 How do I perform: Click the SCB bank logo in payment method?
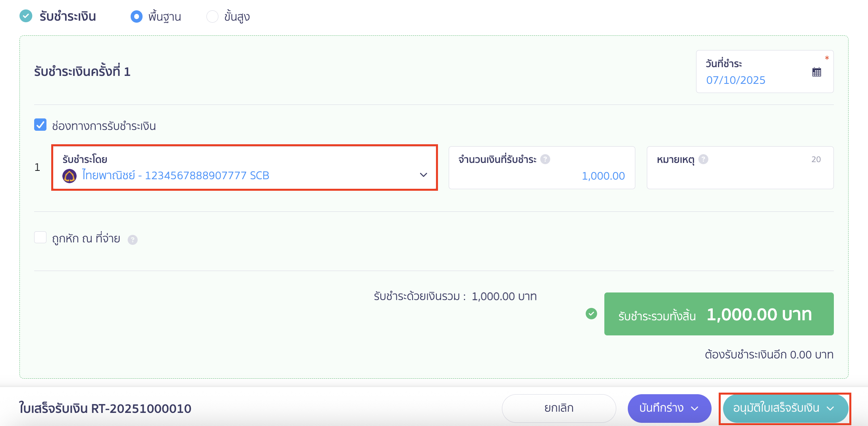point(70,175)
